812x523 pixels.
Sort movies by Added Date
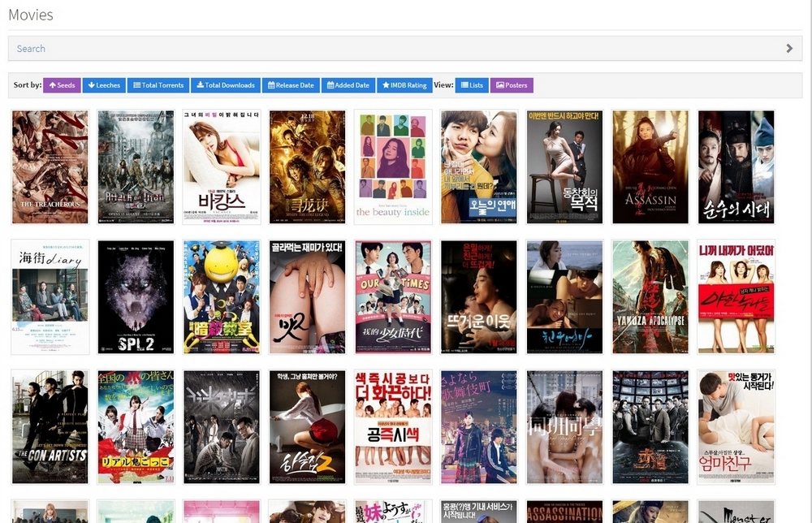[348, 85]
